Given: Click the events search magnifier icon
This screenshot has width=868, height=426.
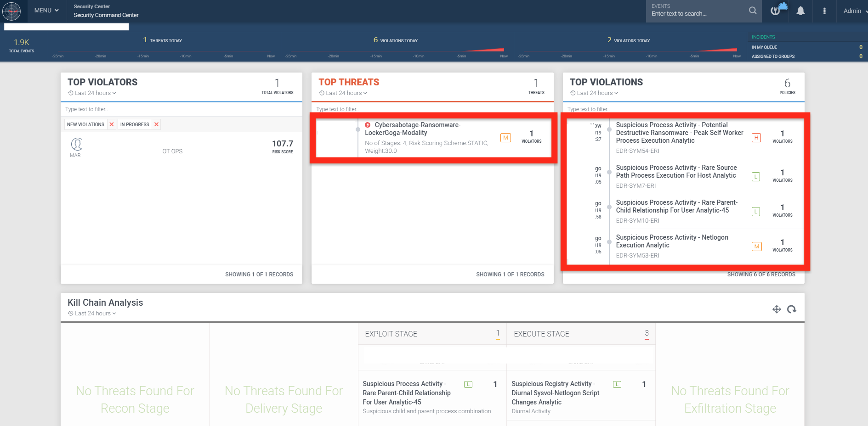Looking at the screenshot, I should pos(752,11).
